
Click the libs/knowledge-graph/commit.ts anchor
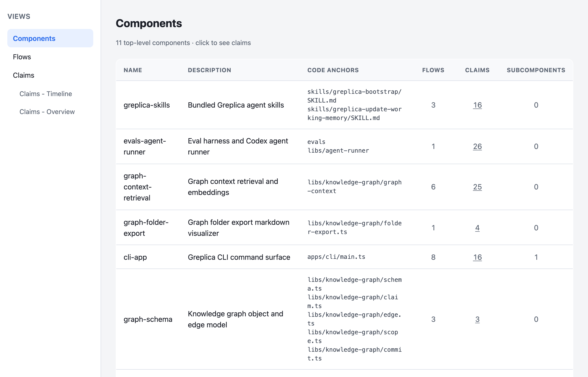(354, 354)
